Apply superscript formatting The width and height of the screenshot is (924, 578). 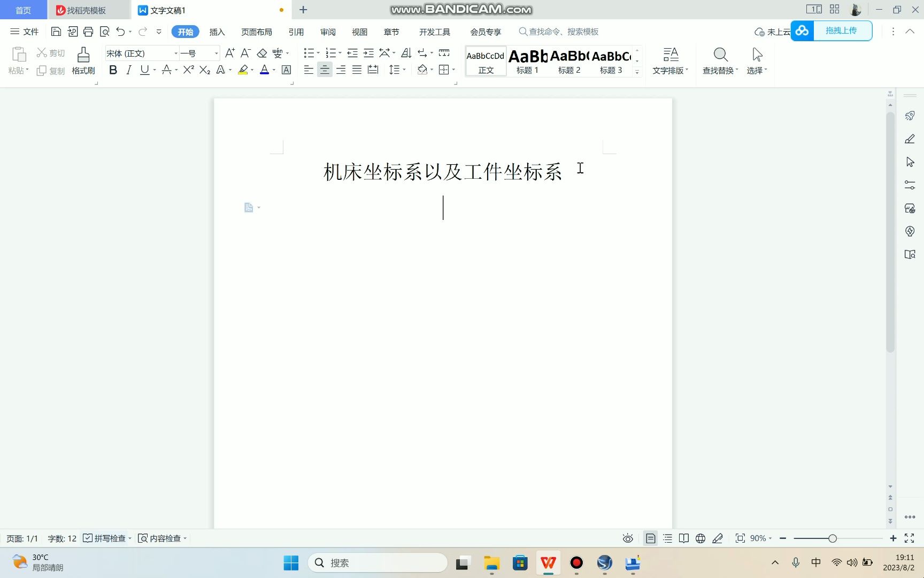188,70
